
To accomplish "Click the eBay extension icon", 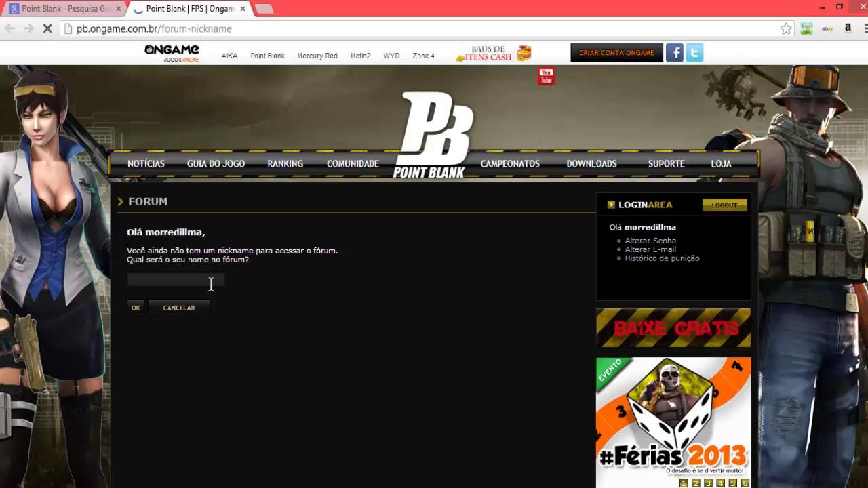I will [827, 28].
